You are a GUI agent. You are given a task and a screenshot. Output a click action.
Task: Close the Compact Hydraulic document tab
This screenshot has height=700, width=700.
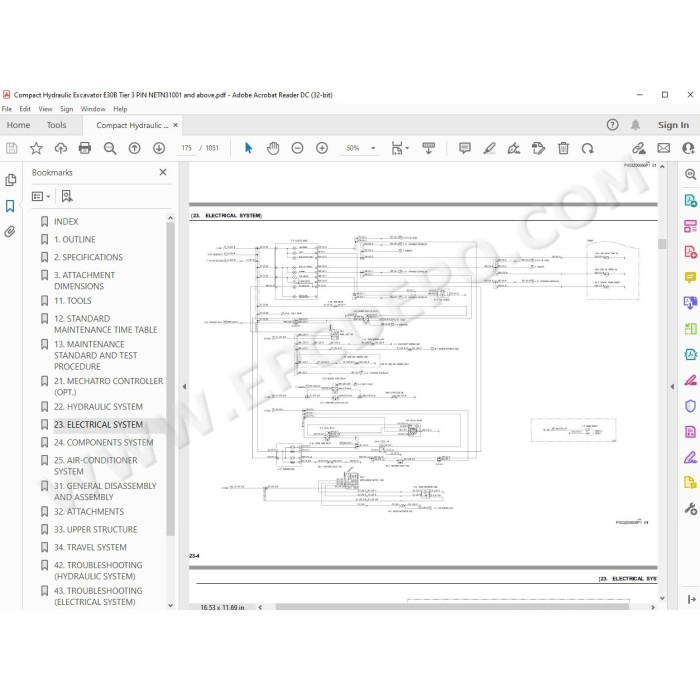pyautogui.click(x=175, y=125)
